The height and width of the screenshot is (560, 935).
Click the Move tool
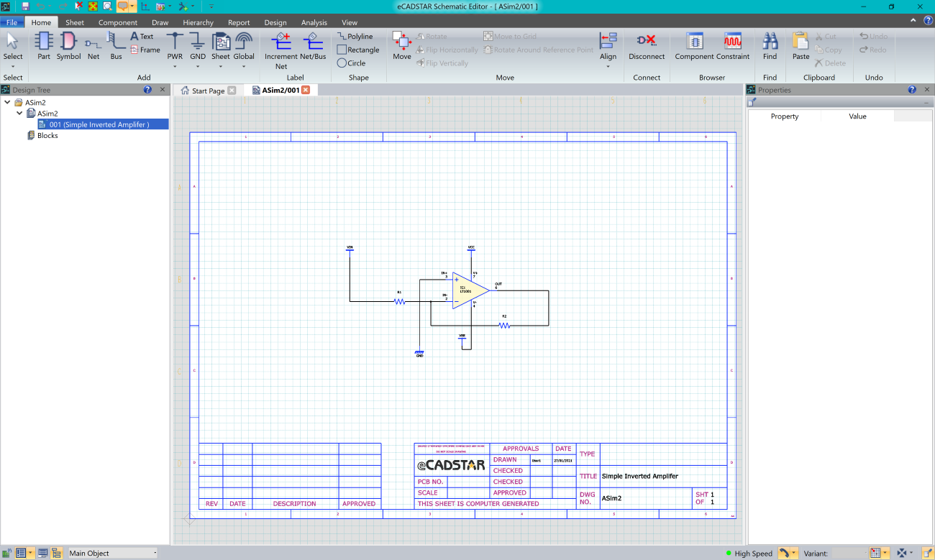click(x=402, y=45)
